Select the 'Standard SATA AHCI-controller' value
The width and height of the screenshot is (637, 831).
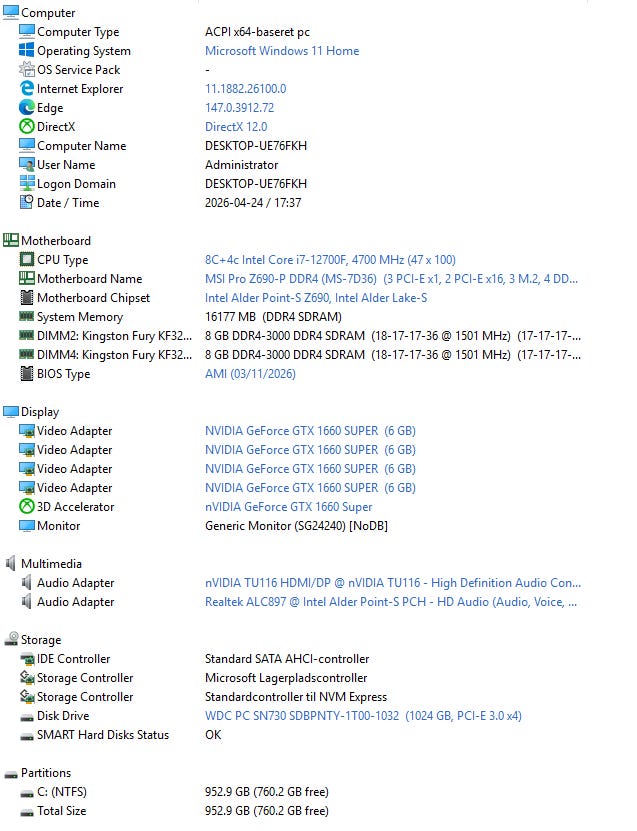tap(287, 659)
